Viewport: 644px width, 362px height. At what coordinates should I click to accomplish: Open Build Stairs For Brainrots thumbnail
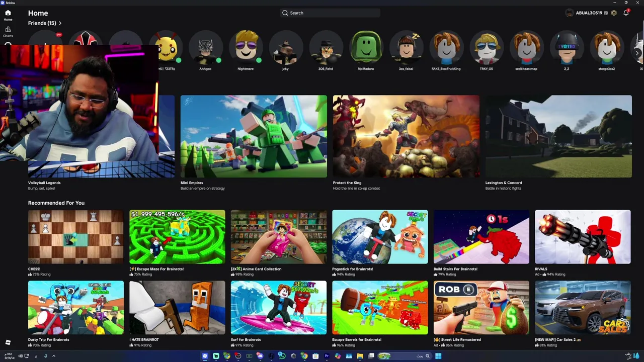click(x=481, y=237)
